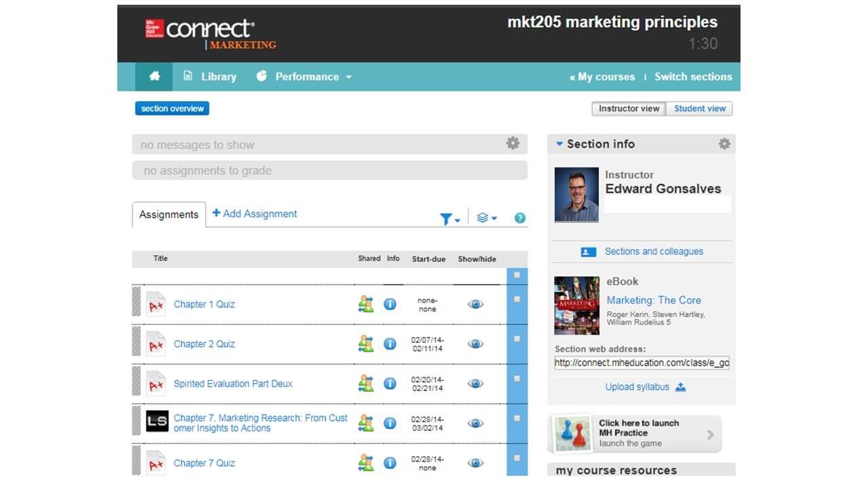Open Chapter 2 Quiz assignment
This screenshot has height=488, width=868.
204,344
